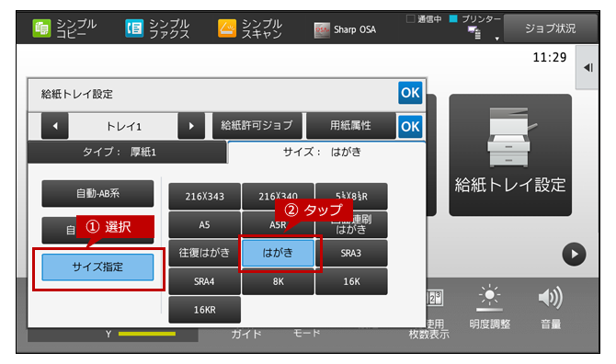Choose 往復はがき paper size
Viewport: 616px width, 364px height.
[x=205, y=253]
